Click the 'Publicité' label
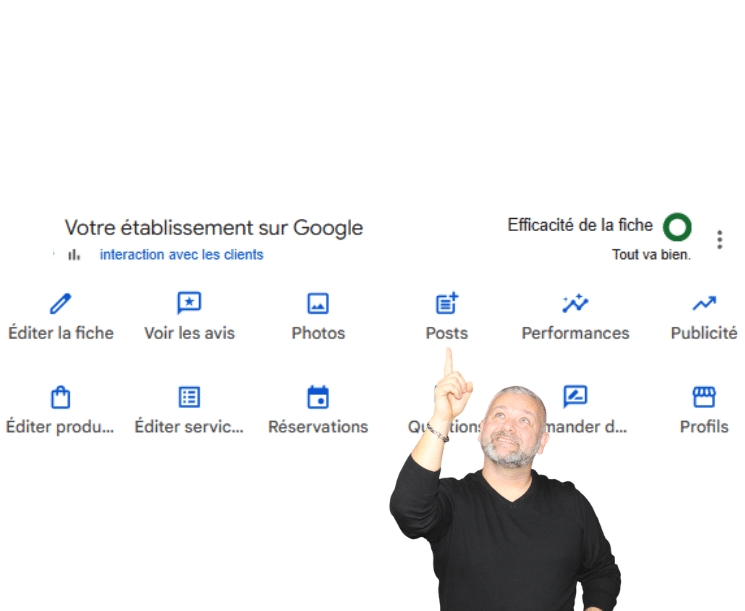Image resolution: width=745 pixels, height=611 pixels. (x=704, y=333)
